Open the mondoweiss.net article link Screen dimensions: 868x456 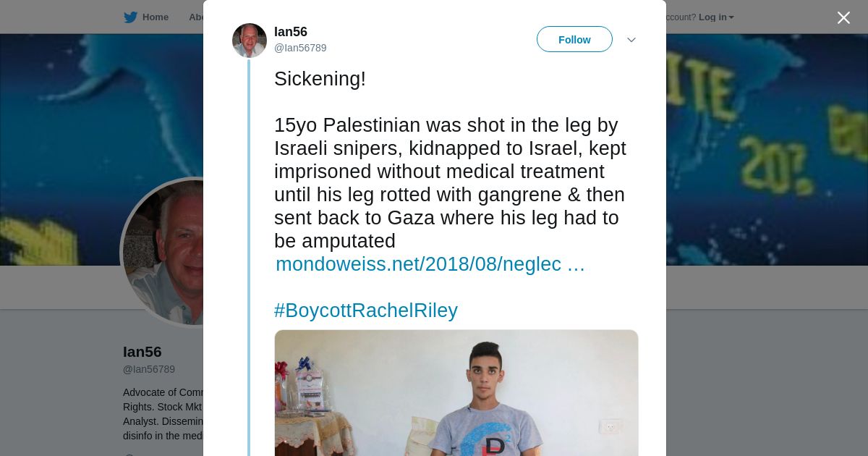coord(430,265)
